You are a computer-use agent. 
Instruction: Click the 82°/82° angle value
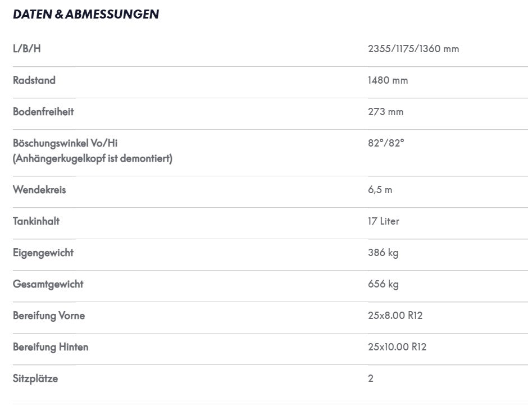click(x=386, y=143)
